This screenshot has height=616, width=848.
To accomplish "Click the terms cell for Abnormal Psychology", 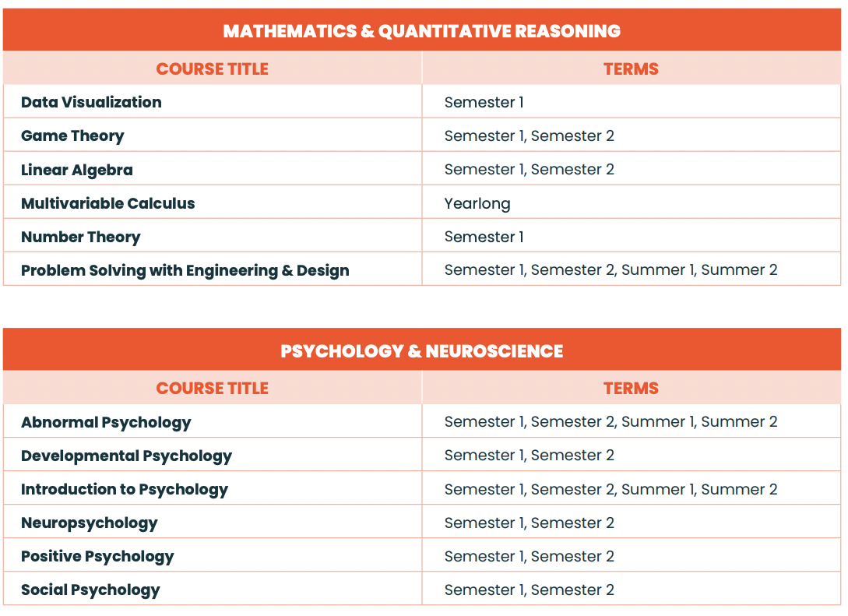I will pos(610,422).
